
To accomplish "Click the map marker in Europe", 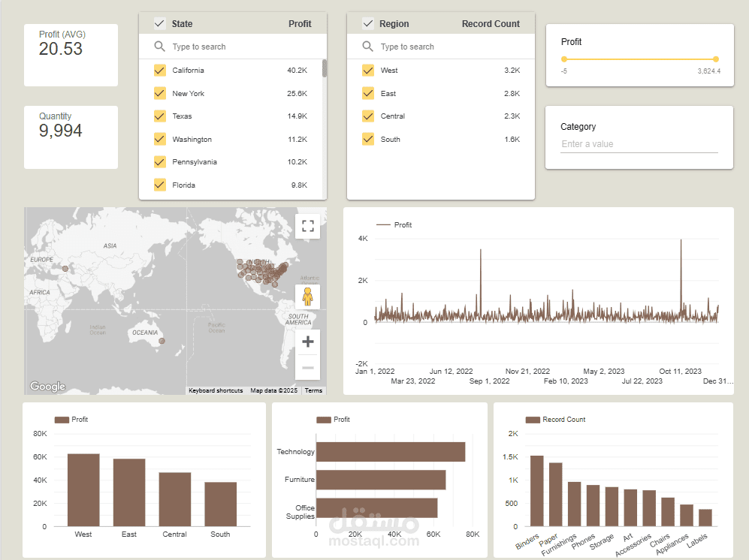I will pyautogui.click(x=65, y=269).
